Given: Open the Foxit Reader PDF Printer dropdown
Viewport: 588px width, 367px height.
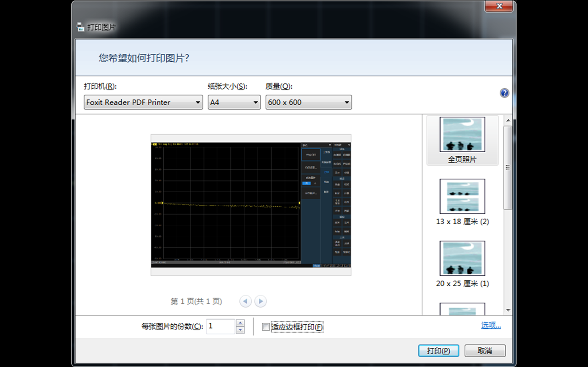Looking at the screenshot, I should pyautogui.click(x=143, y=102).
